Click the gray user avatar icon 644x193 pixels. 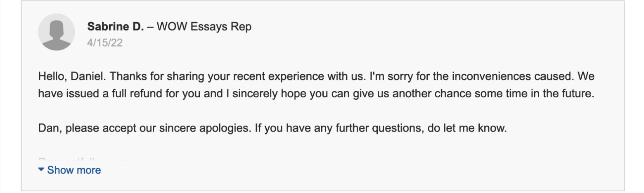(57, 32)
